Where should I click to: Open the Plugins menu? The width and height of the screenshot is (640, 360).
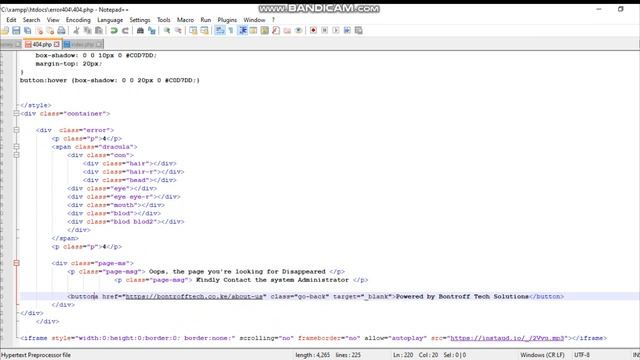(227, 20)
